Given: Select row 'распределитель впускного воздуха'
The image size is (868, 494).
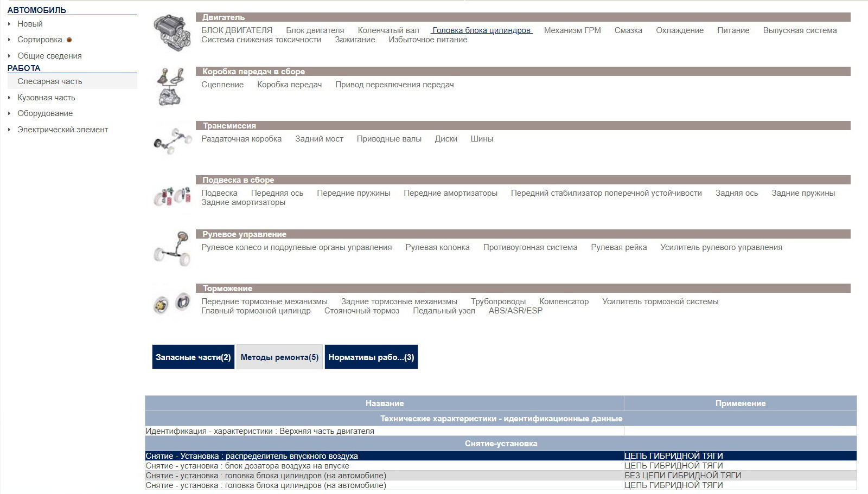Looking at the screenshot, I should [252, 456].
